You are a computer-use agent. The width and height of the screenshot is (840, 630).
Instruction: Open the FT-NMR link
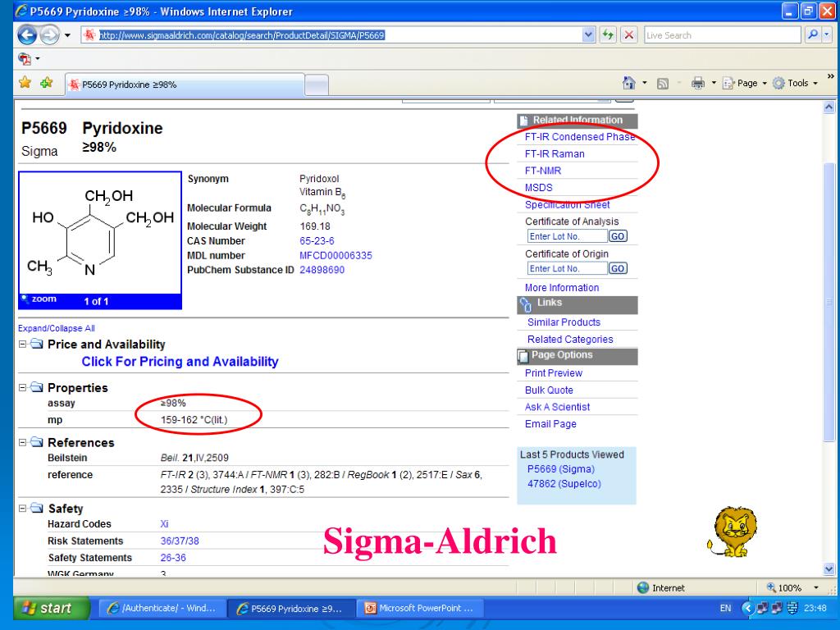(543, 171)
